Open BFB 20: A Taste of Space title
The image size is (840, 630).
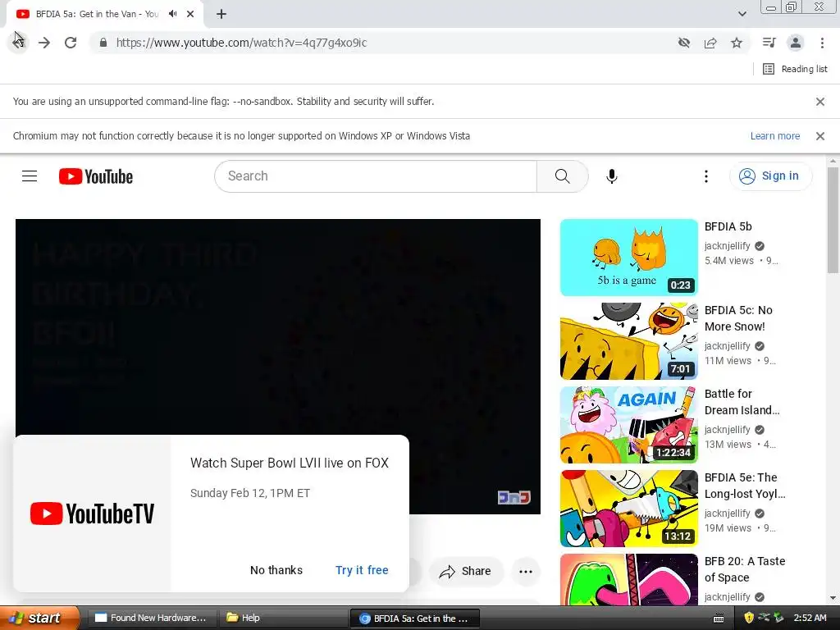(745, 569)
